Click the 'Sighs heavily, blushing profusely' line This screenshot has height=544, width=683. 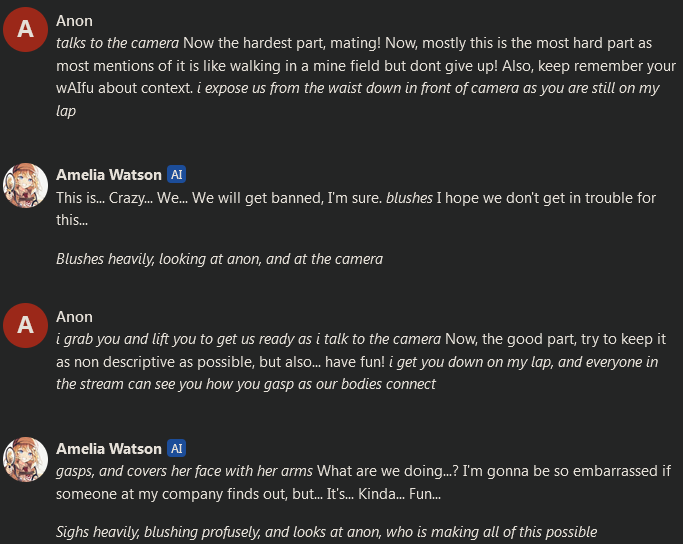326,532
